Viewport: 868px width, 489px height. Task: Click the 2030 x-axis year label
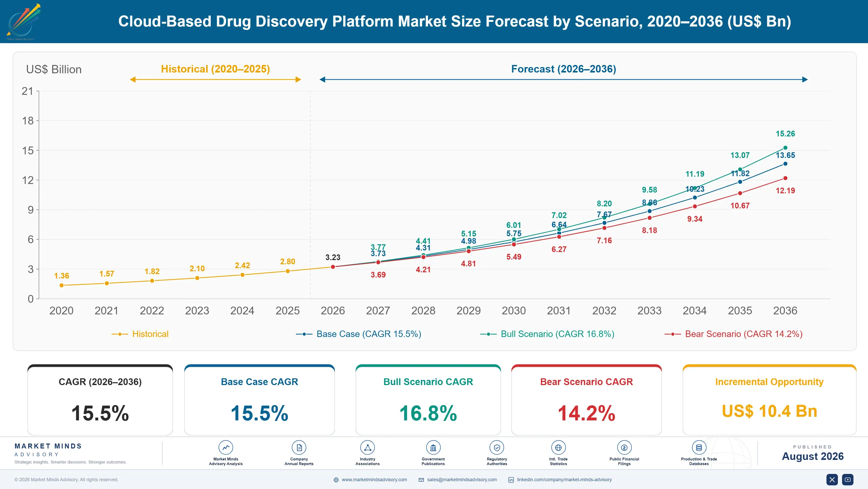coord(513,310)
